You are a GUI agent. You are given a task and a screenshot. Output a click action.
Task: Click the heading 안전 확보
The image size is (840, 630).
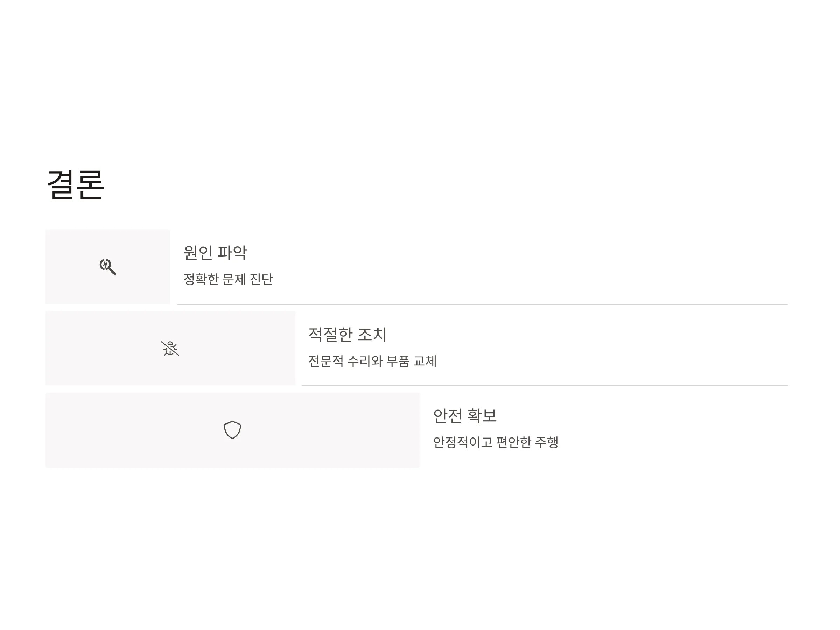(465, 416)
